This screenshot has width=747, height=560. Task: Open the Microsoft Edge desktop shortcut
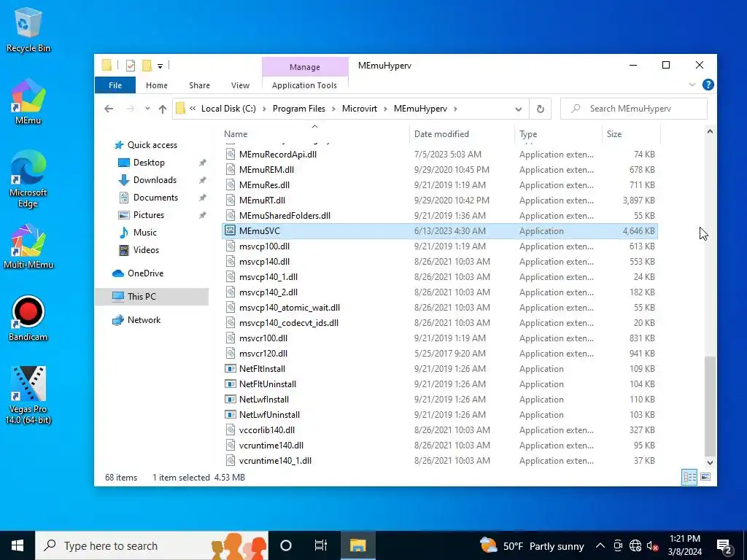point(28,179)
